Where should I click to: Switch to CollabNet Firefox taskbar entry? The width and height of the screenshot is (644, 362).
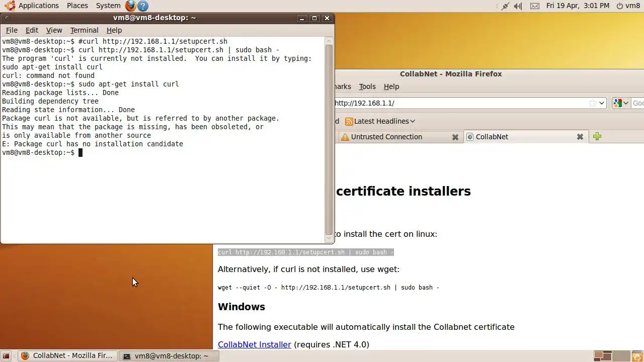click(x=68, y=356)
